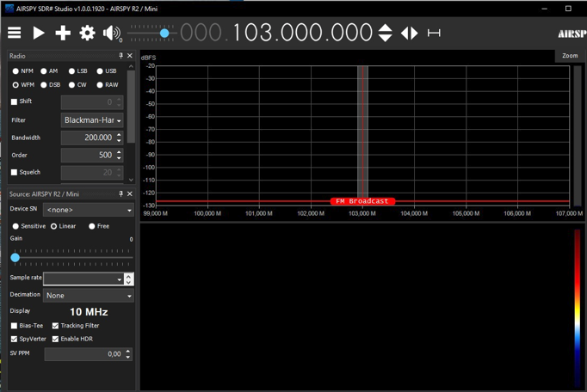This screenshot has width=587, height=392.
Task: Click the plus new slice icon
Action: click(63, 33)
